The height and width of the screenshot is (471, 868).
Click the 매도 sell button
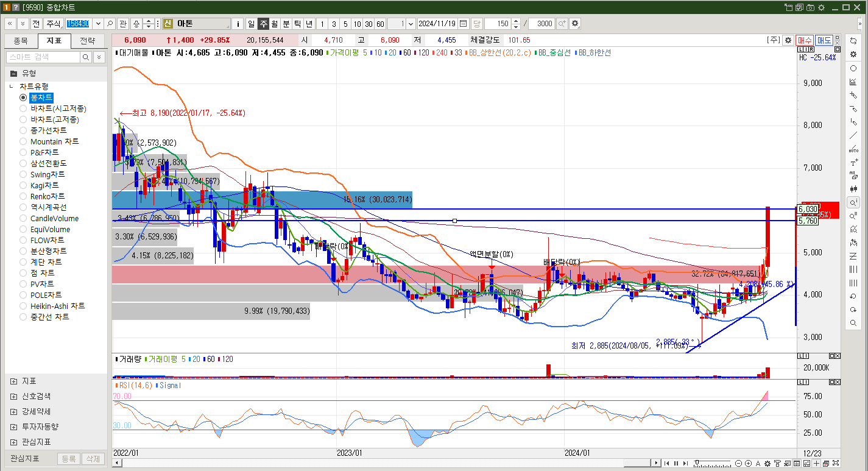point(824,40)
